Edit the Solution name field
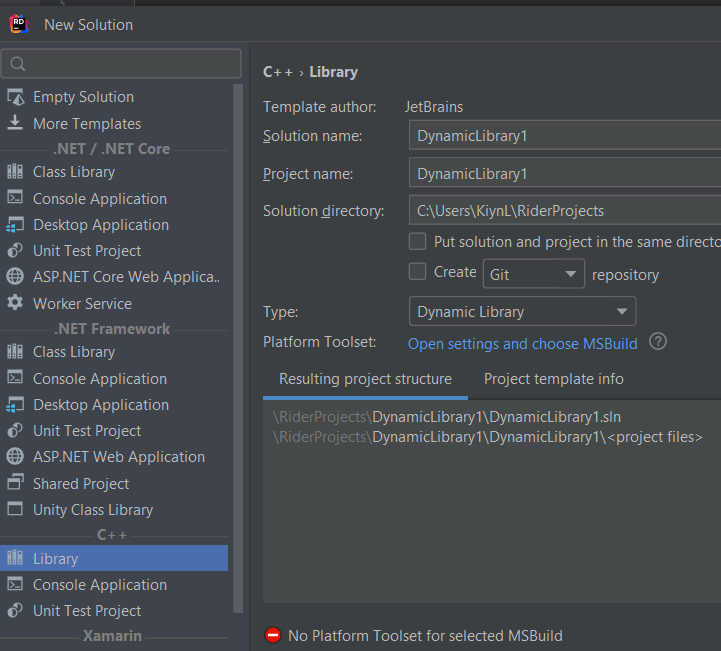The image size is (721, 651). click(x=565, y=135)
